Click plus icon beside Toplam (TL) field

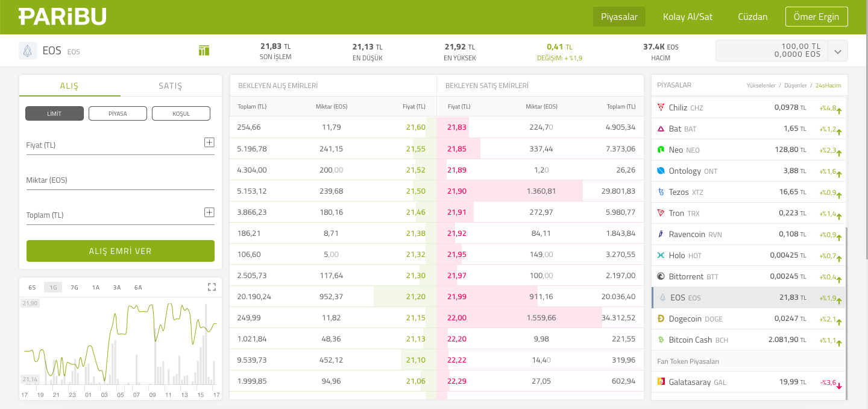[209, 212]
